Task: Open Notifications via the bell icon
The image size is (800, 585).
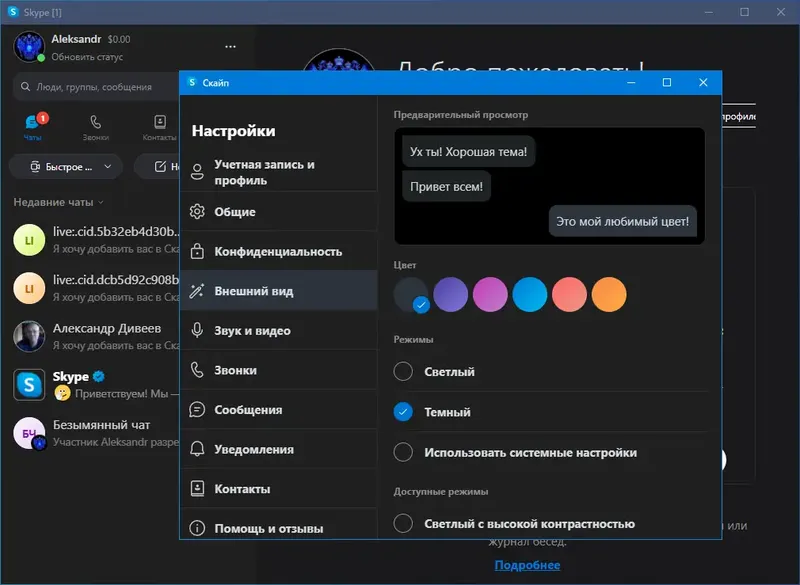Action: 199,449
